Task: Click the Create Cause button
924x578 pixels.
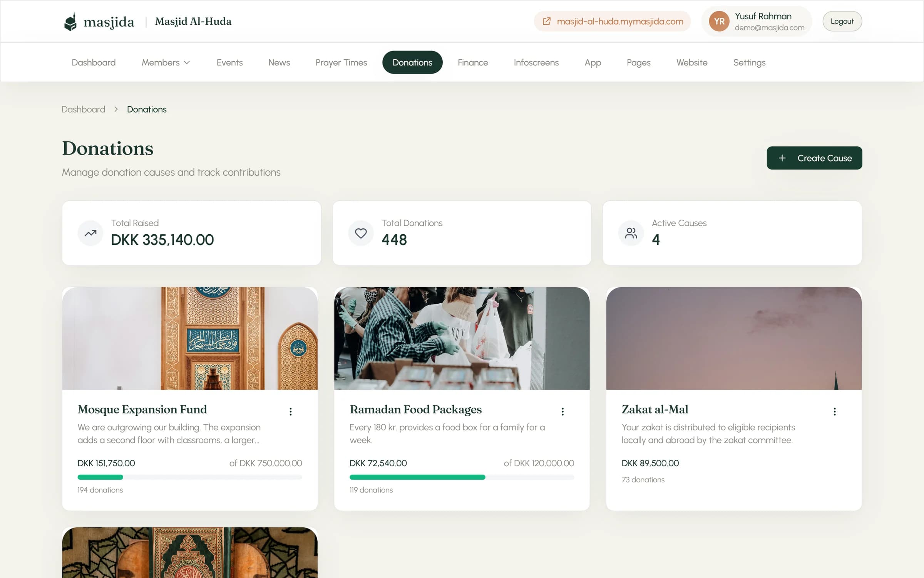Action: pyautogui.click(x=814, y=158)
